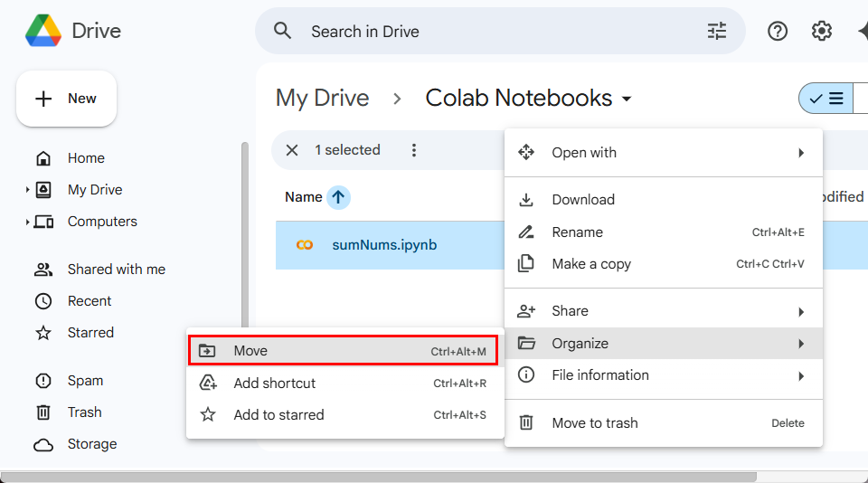
Task: Click the Move folder-arrow icon
Action: pyautogui.click(x=207, y=351)
